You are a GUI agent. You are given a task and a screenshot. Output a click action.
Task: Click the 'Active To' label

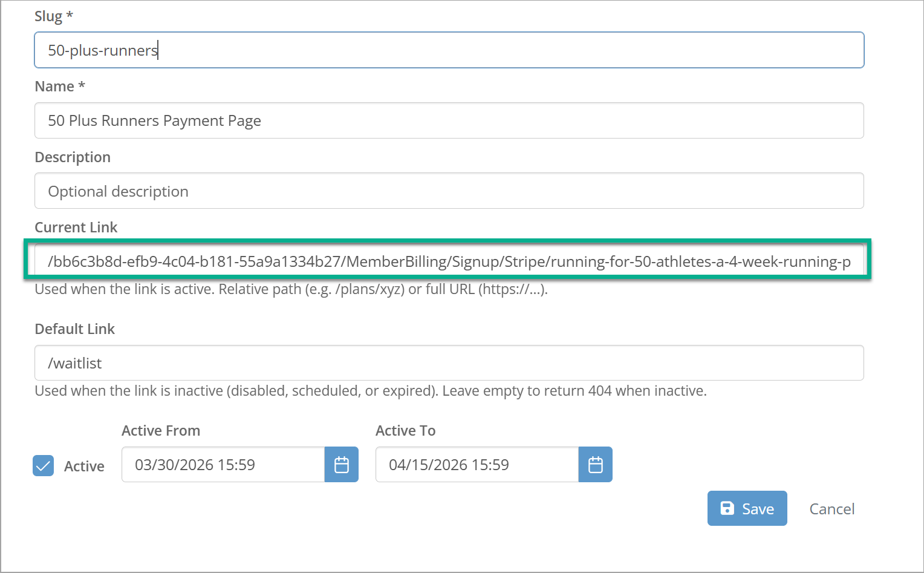(x=405, y=431)
